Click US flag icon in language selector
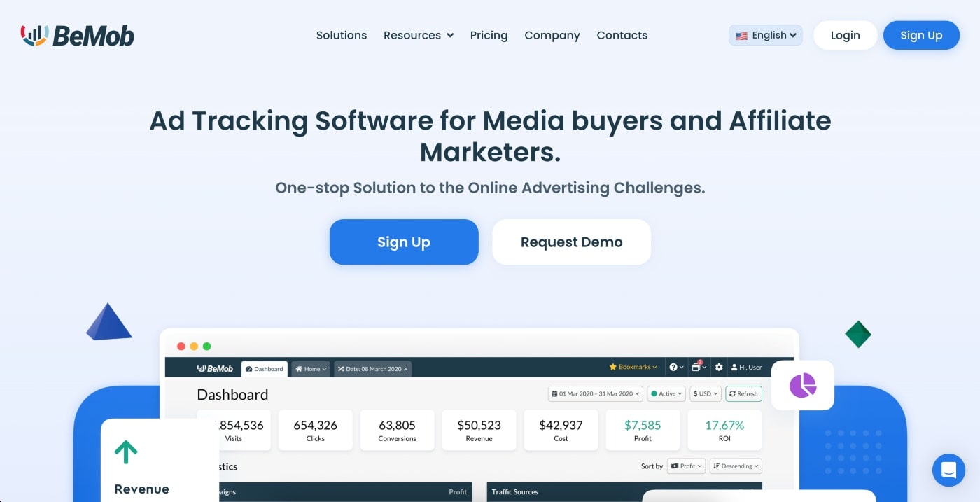 (741, 36)
